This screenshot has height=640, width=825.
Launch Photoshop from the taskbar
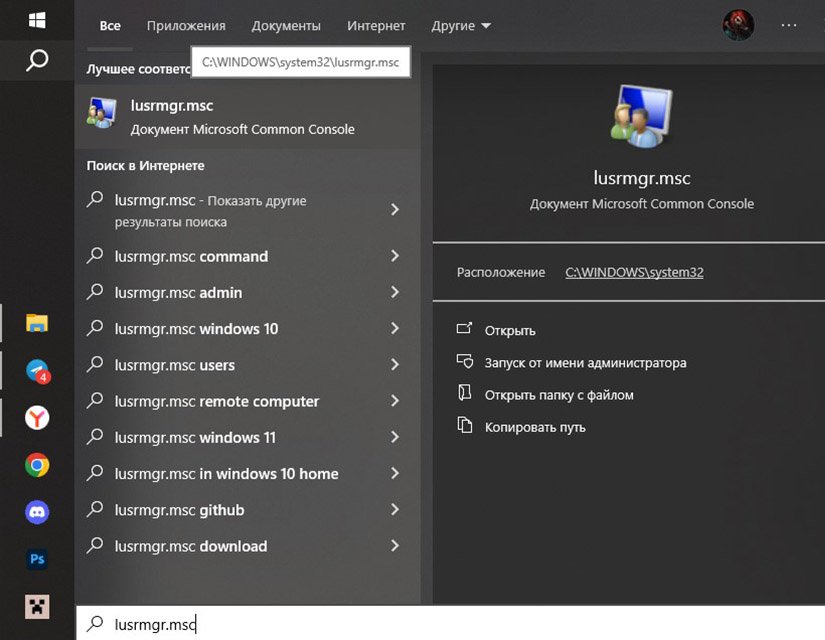click(x=37, y=559)
